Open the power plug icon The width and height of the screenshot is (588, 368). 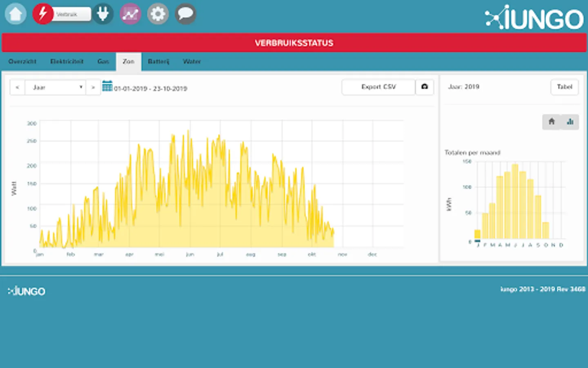pos(103,14)
